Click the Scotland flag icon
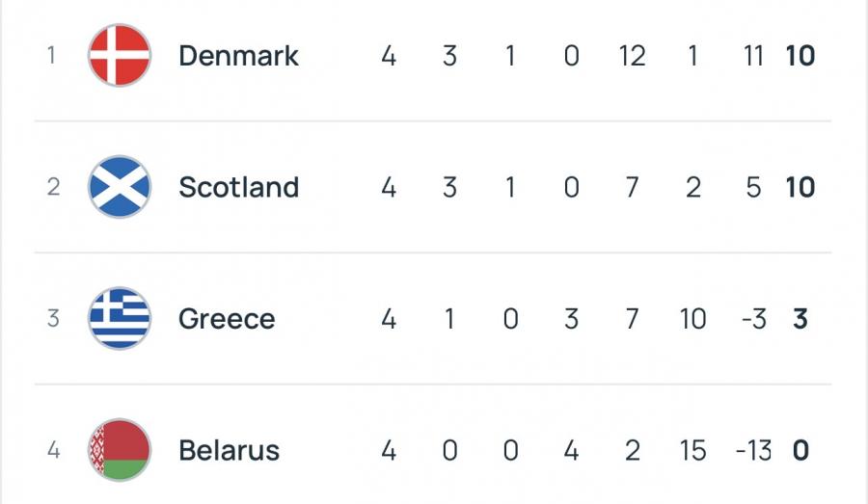The height and width of the screenshot is (504, 868). 120,187
